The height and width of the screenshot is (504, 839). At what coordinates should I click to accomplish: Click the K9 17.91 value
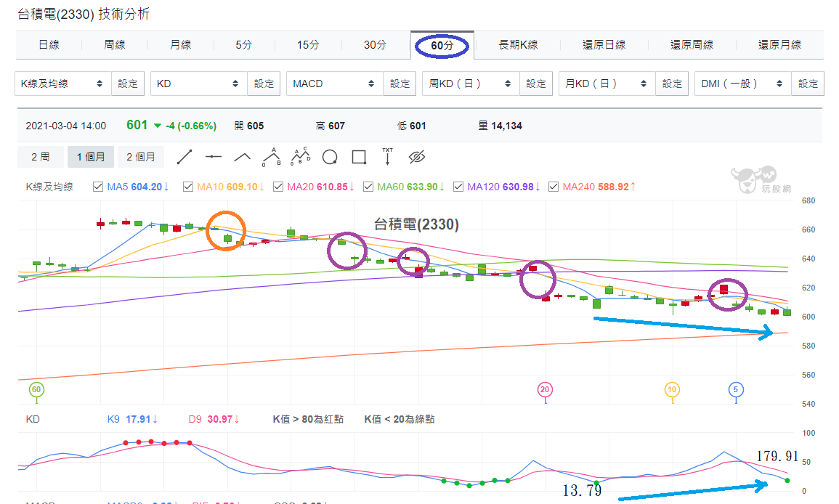[x=132, y=419]
